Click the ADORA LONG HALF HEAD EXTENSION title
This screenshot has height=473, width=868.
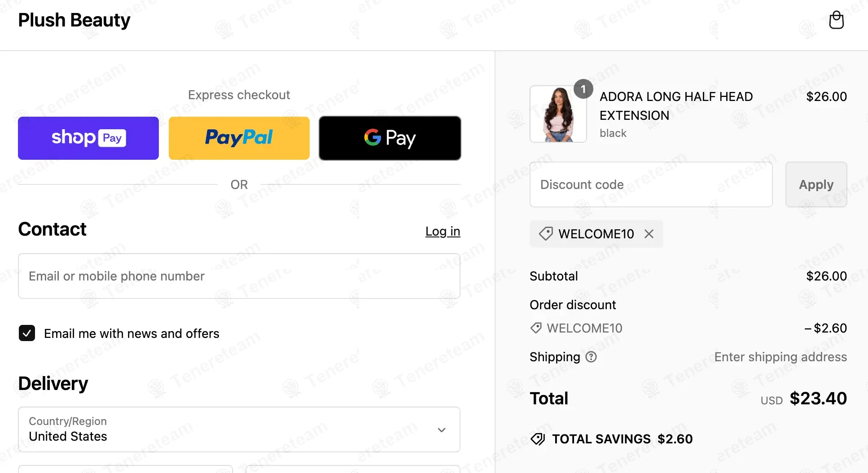676,106
